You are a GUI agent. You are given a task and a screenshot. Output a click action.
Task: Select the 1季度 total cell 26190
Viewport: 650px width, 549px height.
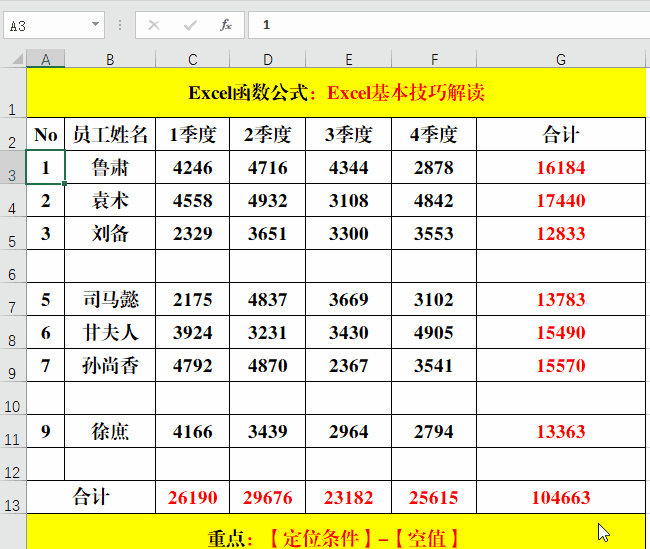pos(192,497)
